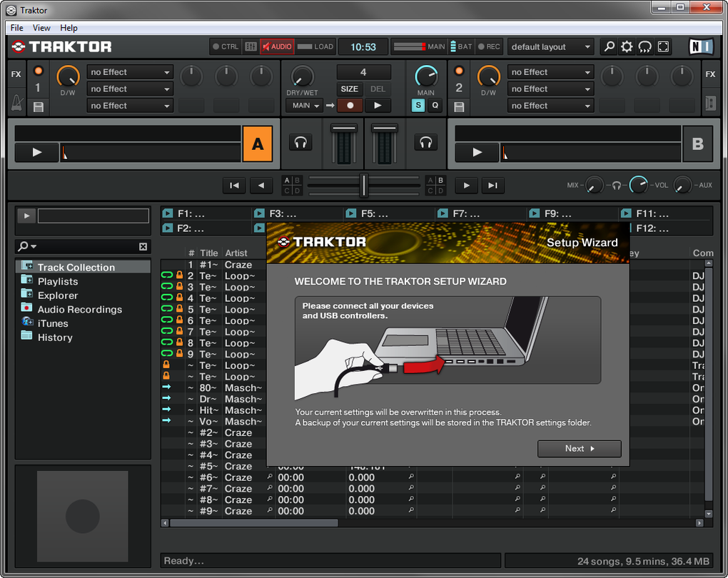Open first no Effect dropdown in FX unit 1
Screen dimensions: 728x578
[130, 72]
